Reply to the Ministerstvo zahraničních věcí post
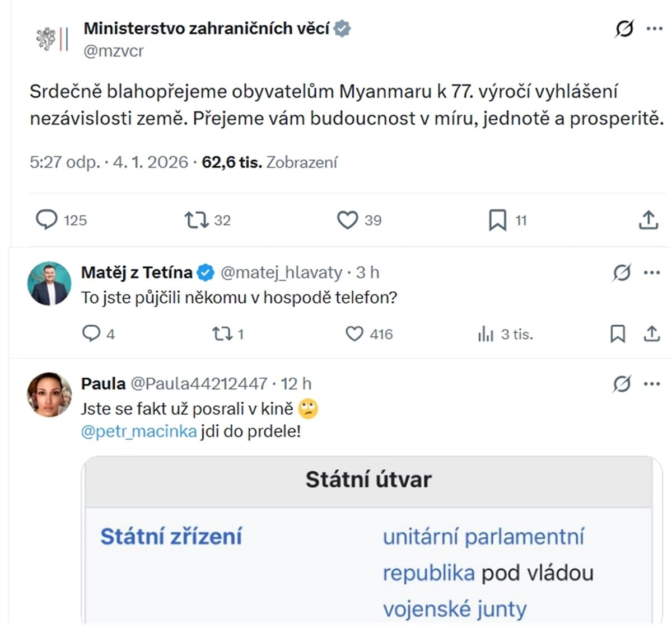The height and width of the screenshot is (629, 672). tap(47, 220)
